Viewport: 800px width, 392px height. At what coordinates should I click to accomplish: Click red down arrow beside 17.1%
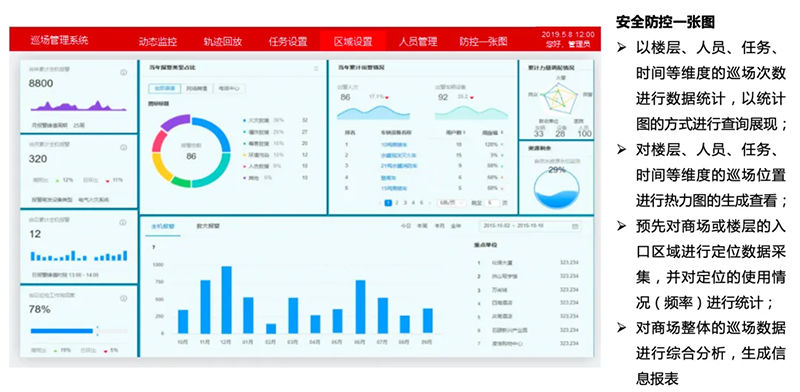tap(387, 97)
